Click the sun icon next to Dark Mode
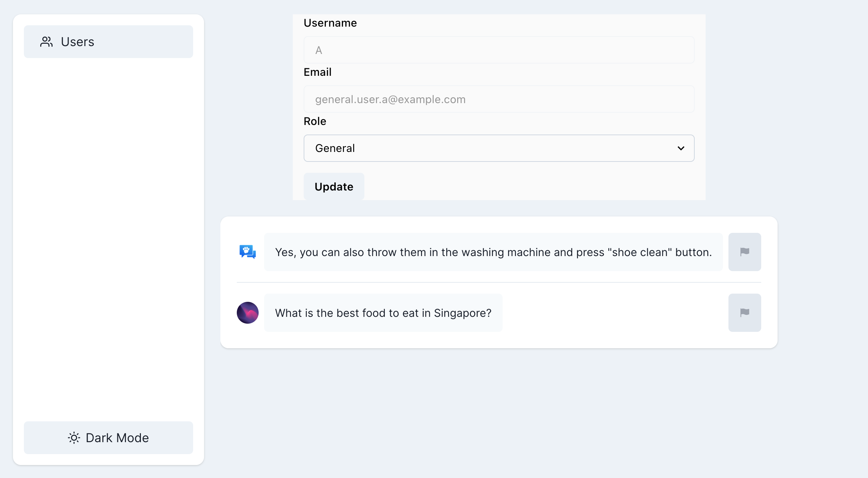868x478 pixels. pyautogui.click(x=74, y=438)
